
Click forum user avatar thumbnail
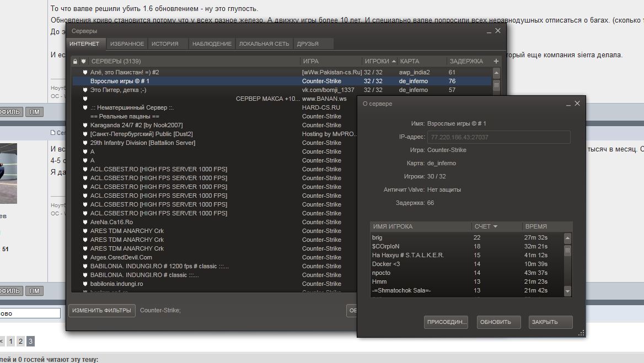(8, 173)
